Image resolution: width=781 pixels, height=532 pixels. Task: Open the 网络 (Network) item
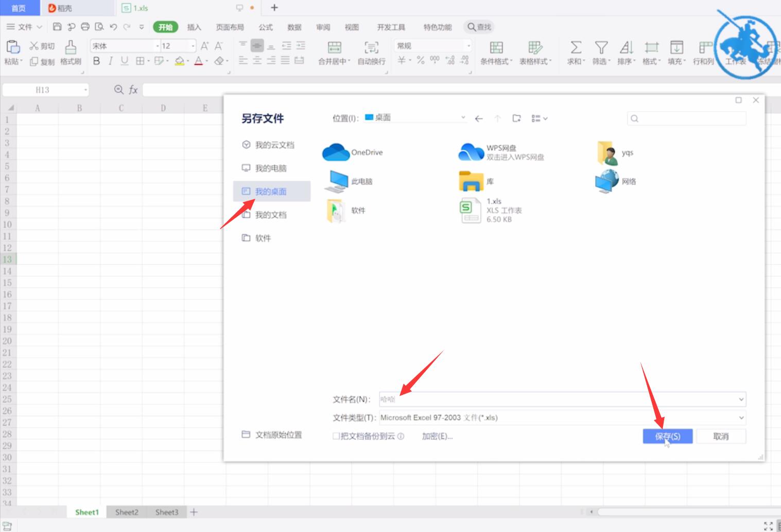[616, 181]
